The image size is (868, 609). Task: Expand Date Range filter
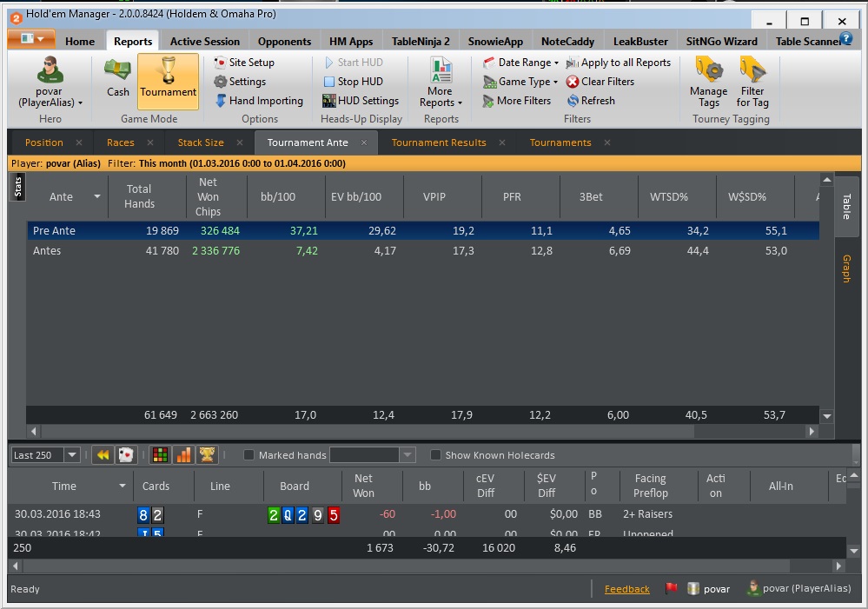[520, 63]
